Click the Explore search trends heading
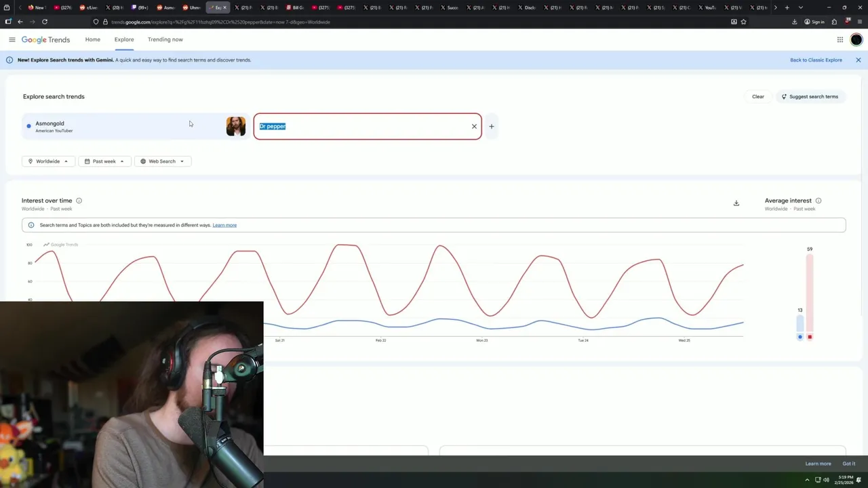This screenshot has height=488, width=868. pyautogui.click(x=54, y=96)
